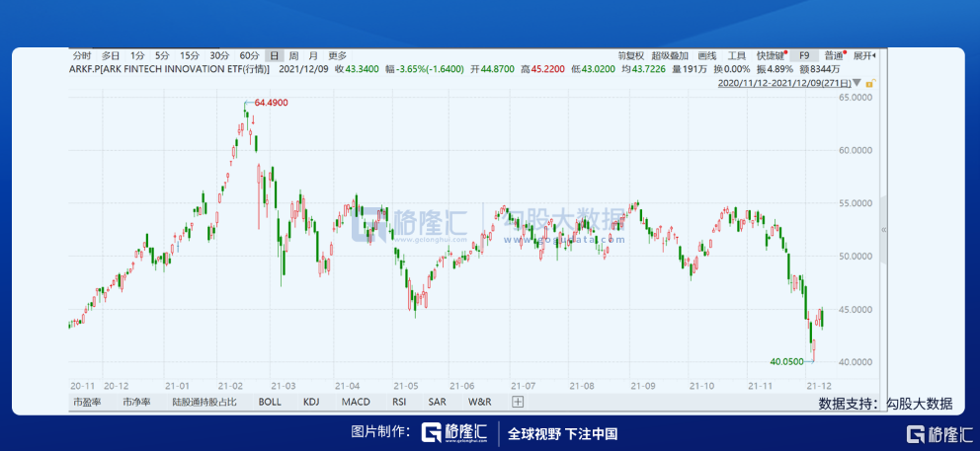Open the 工具 tools menu
This screenshot has height=451, width=980.
click(x=737, y=56)
